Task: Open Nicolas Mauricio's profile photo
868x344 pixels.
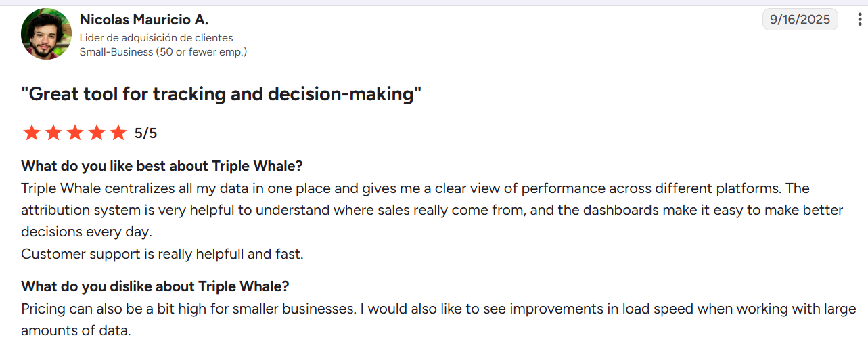Action: coord(46,34)
